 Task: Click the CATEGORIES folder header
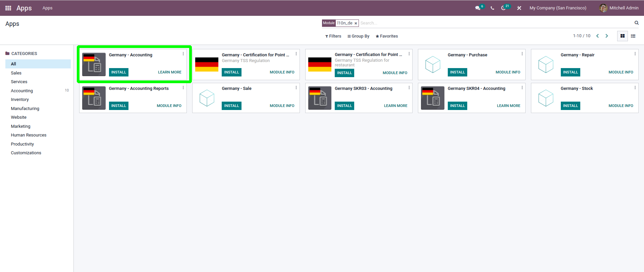21,54
